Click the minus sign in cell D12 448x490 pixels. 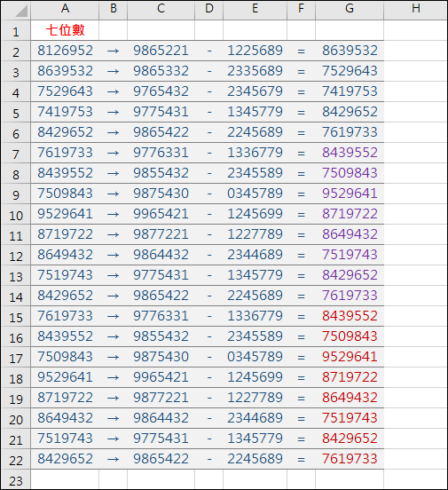[209, 256]
